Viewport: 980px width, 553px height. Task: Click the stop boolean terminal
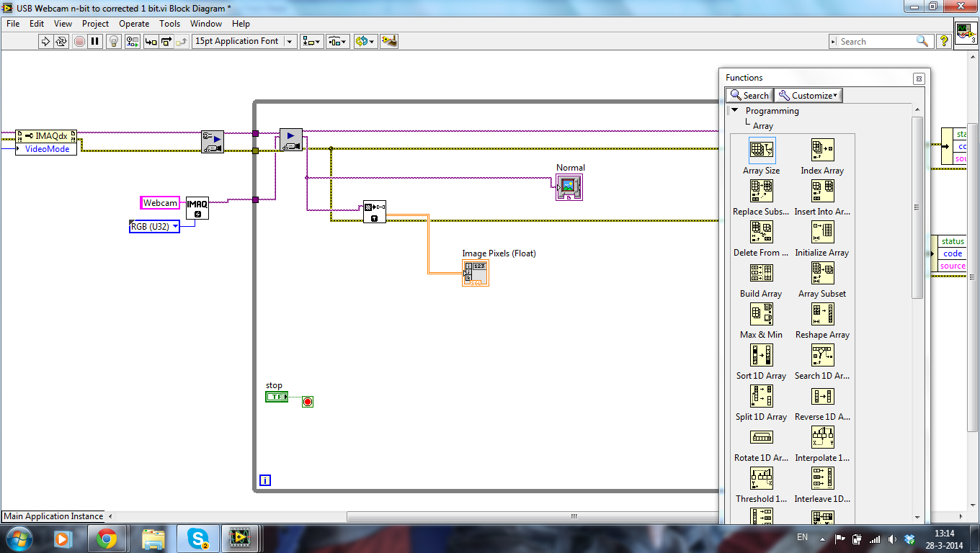(277, 397)
